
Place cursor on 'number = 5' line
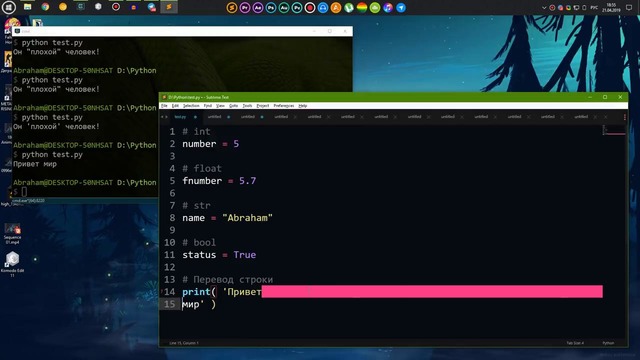point(211,144)
